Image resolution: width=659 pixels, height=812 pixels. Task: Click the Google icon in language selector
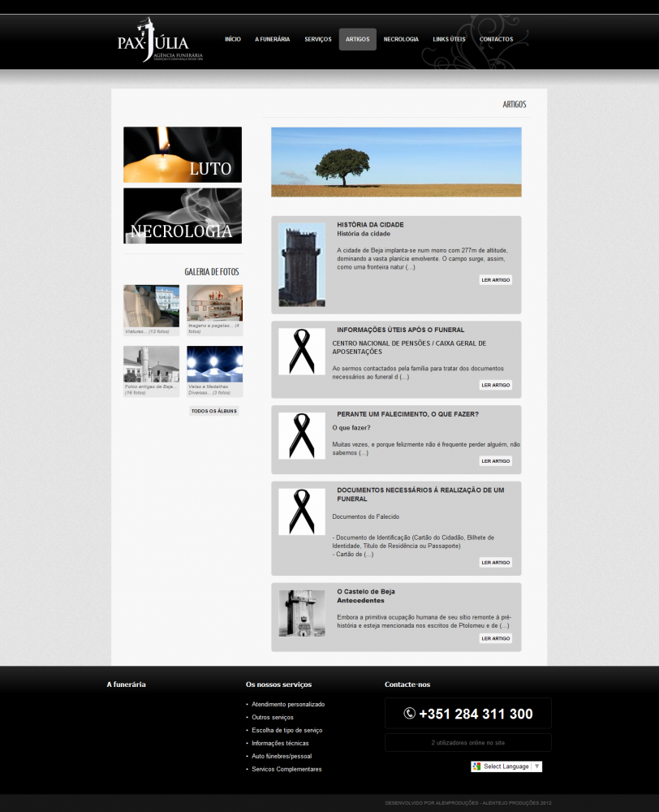click(477, 767)
